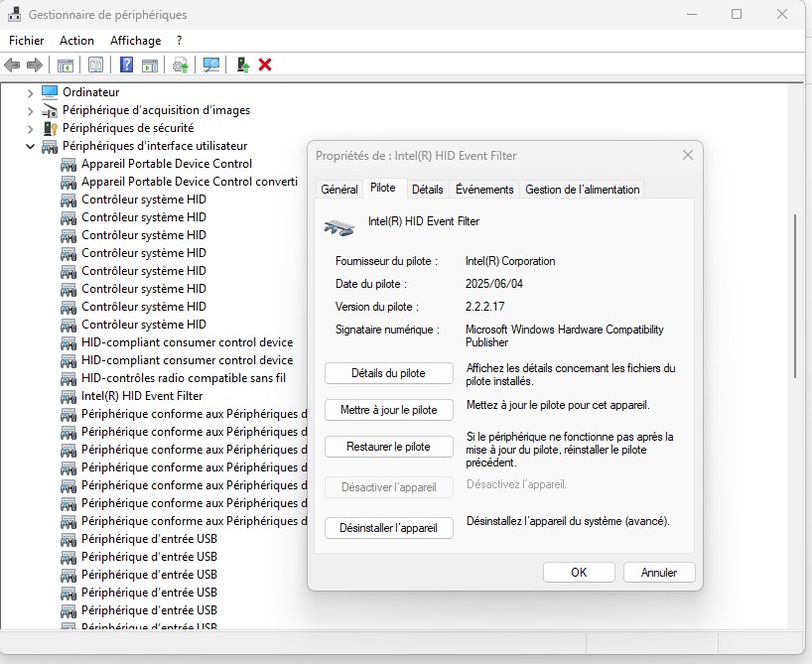Viewport: 812px width, 664px height.
Task: Click the add legacy hardware icon
Action: pos(241,65)
